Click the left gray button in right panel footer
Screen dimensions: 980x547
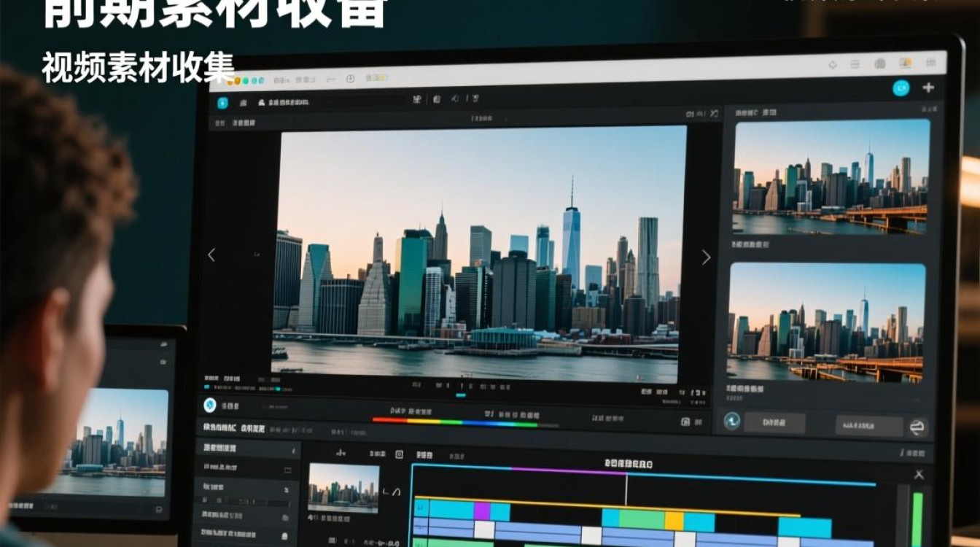(x=774, y=423)
